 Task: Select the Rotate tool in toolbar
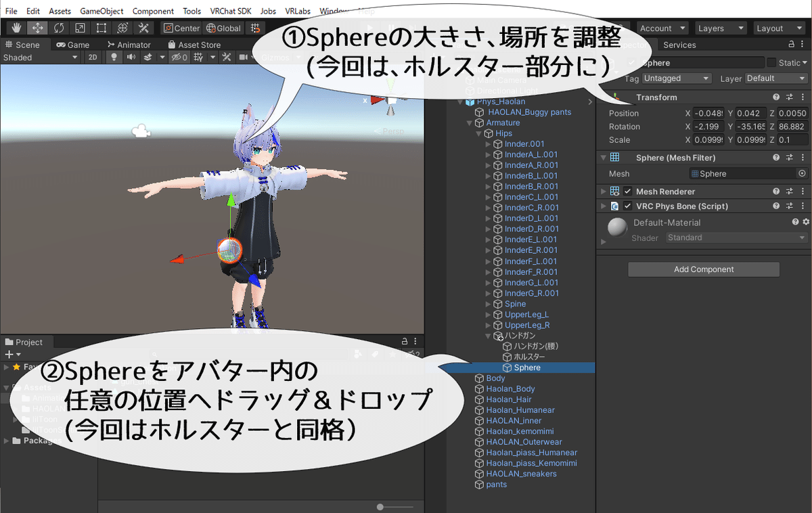[x=59, y=28]
